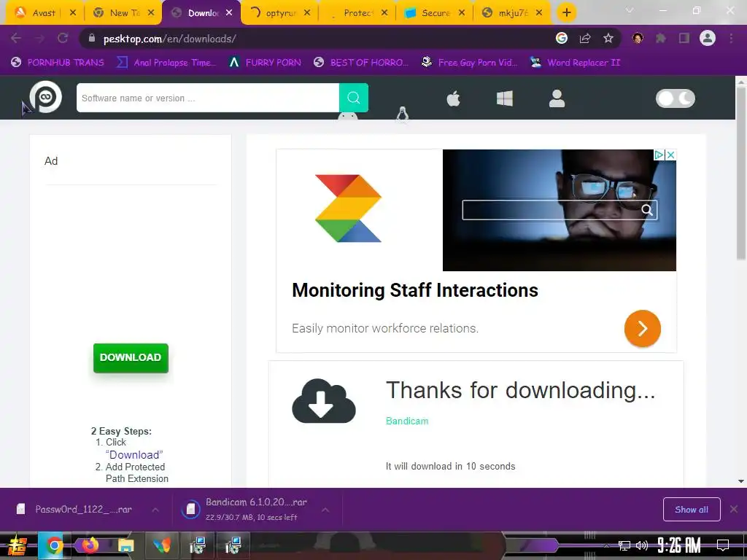The image size is (747, 560).
Task: Close the downloads bar
Action: (734, 510)
